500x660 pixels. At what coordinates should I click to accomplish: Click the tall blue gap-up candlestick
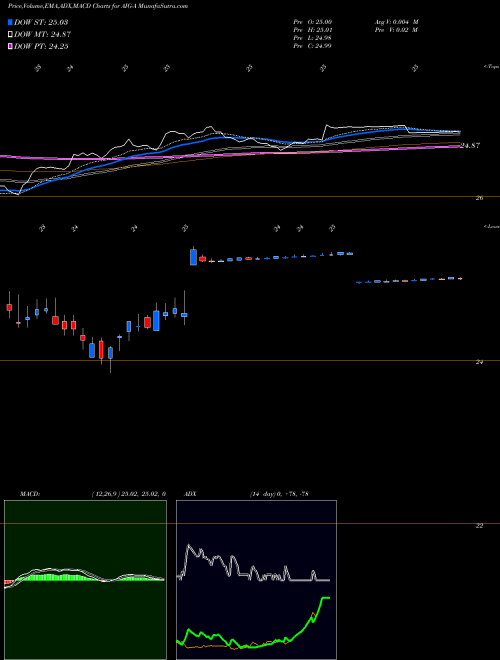[194, 257]
